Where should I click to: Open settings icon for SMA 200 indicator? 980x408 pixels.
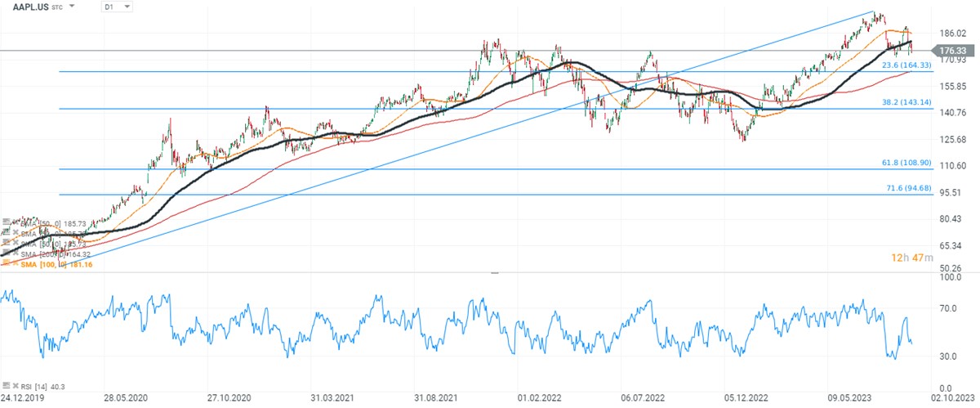7,253
